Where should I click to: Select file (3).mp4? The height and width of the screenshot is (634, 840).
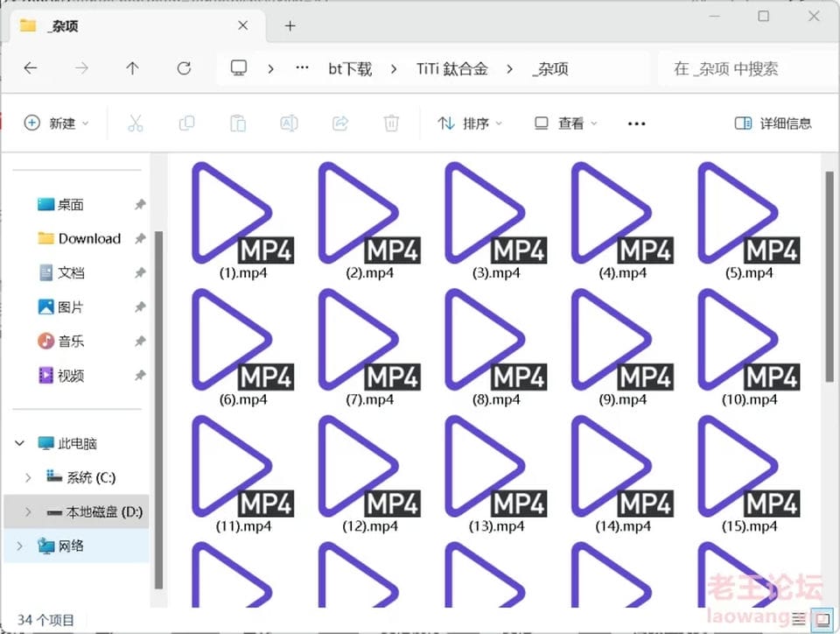[x=496, y=221]
